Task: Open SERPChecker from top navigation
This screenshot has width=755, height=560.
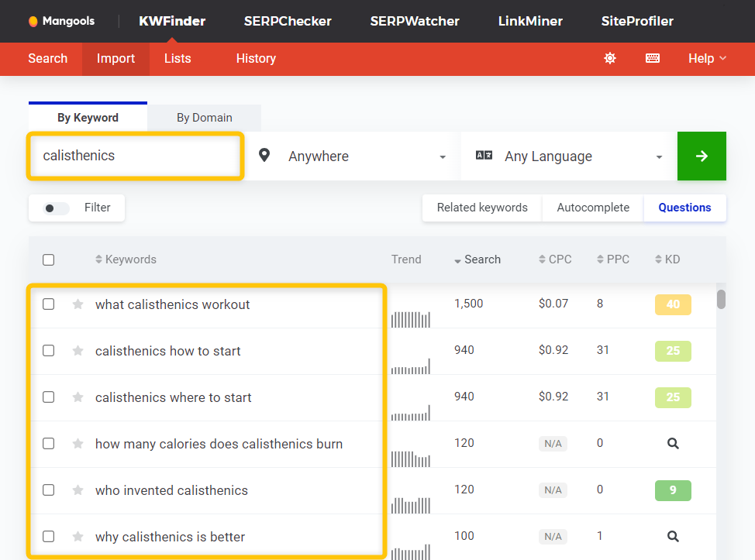Action: pos(288,21)
